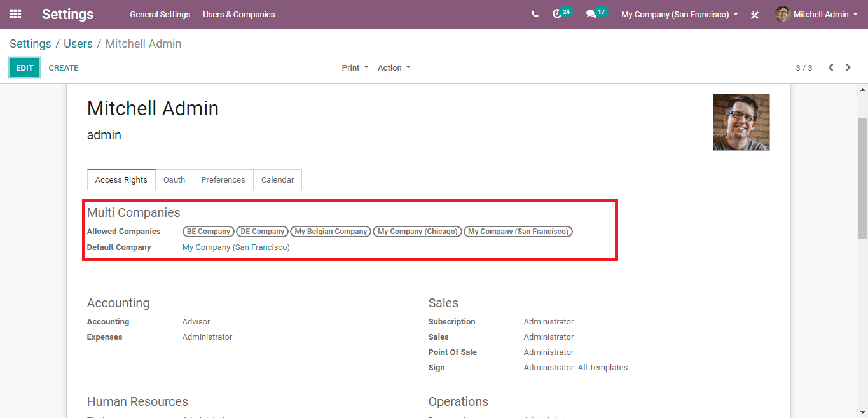Click the My Company (Chicago) tag
The image size is (868, 418).
418,232
